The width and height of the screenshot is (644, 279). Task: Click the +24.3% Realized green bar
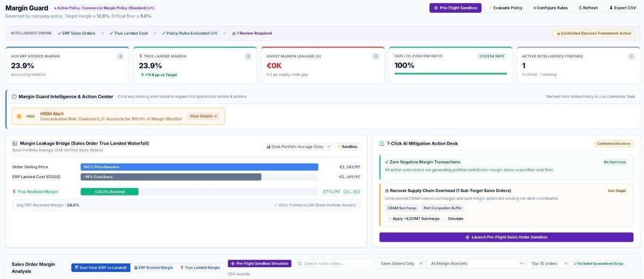[109, 192]
